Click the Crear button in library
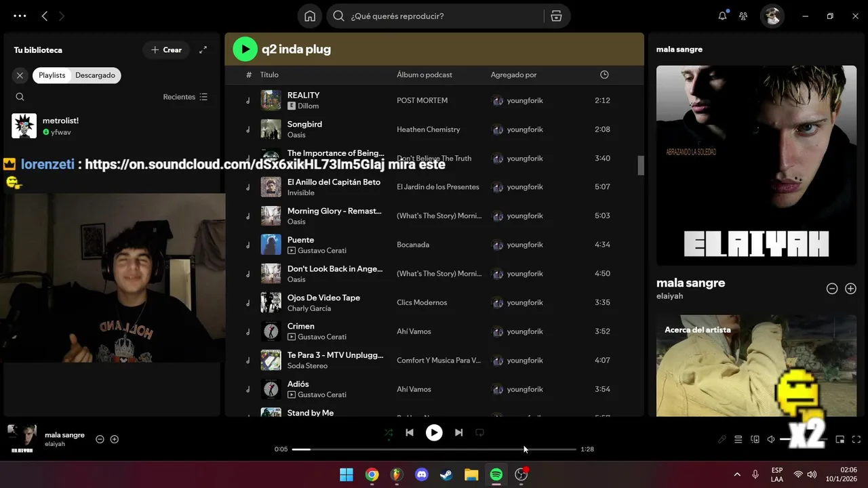Screen dimensions: 868x488 click(166, 49)
